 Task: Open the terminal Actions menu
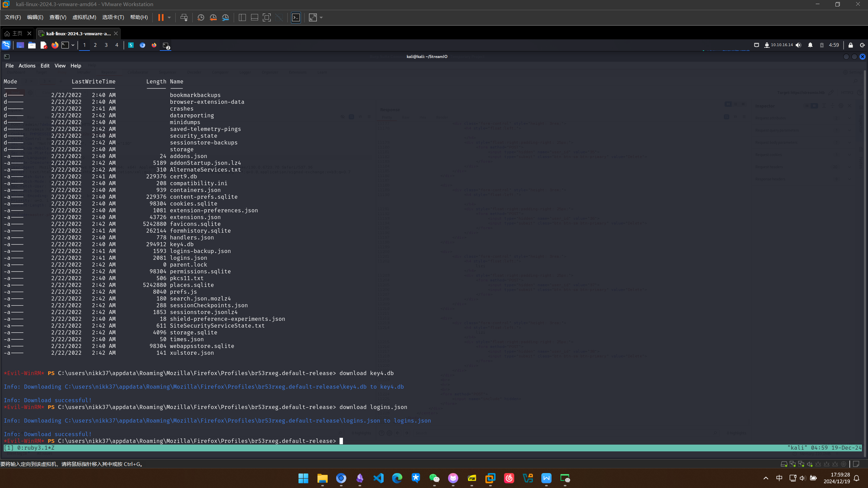click(27, 66)
